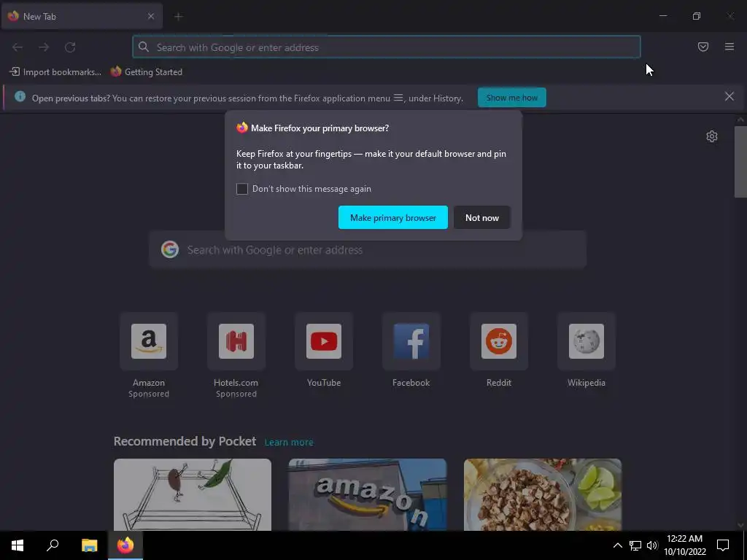Open Getting Started bookmark

click(147, 72)
